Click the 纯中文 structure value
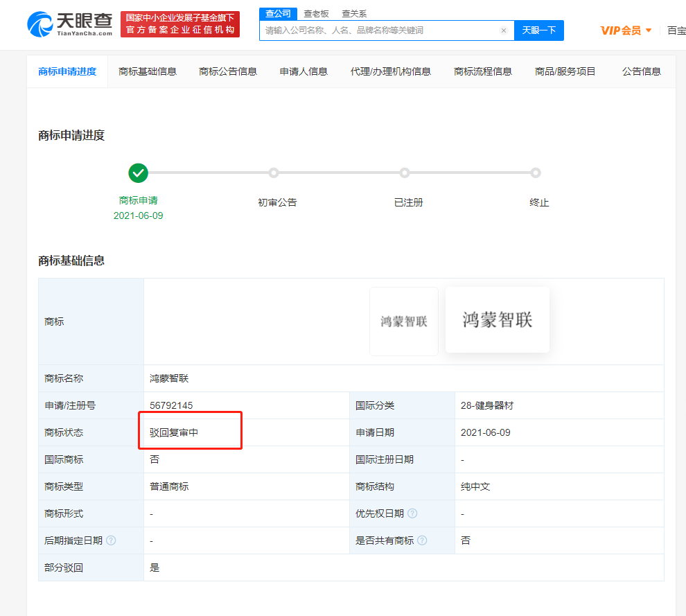Image resolution: width=686 pixels, height=616 pixels. tap(475, 486)
